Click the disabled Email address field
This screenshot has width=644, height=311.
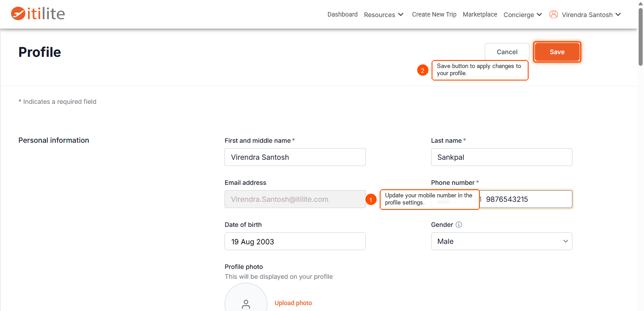point(295,199)
